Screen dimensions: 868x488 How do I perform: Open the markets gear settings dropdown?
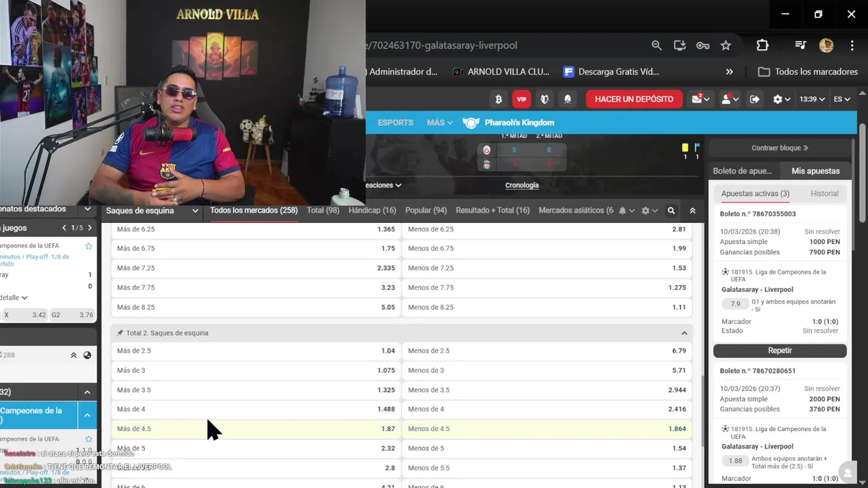650,211
